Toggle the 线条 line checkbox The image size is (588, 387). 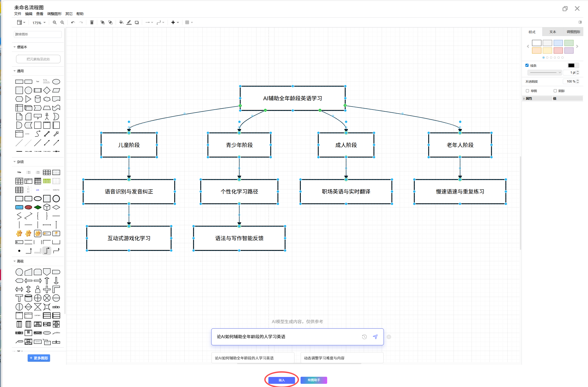(527, 65)
